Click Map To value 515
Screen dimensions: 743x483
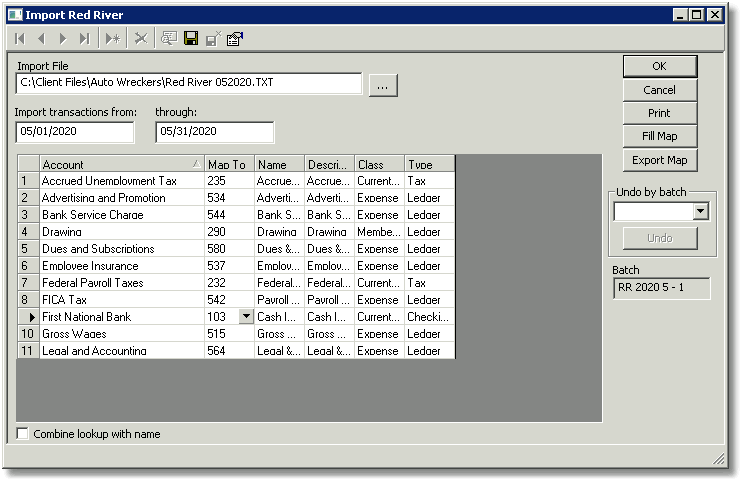[x=229, y=334]
